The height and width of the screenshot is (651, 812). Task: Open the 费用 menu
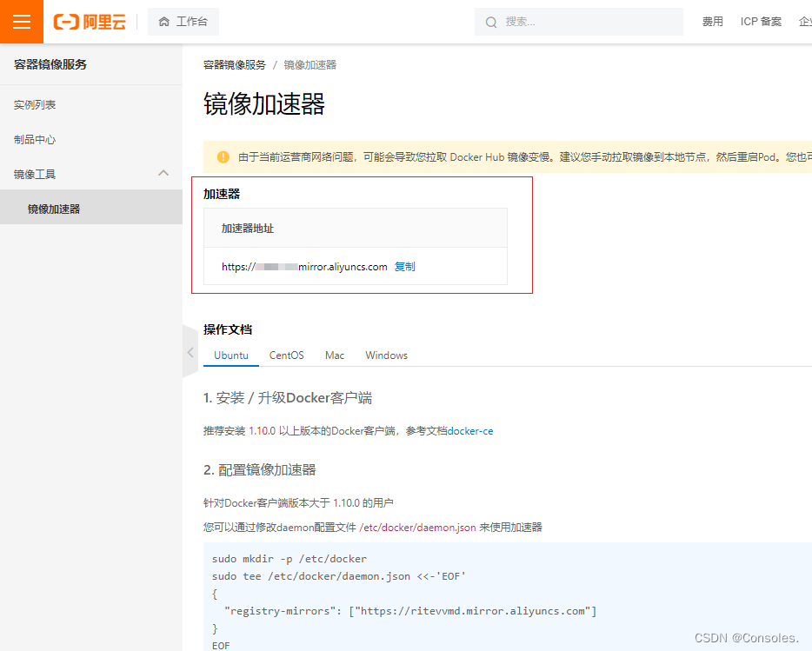(x=712, y=22)
